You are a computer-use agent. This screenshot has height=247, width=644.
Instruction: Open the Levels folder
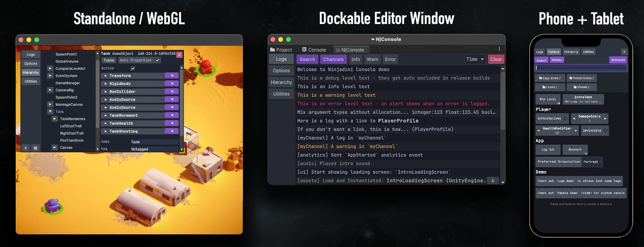tap(551, 87)
